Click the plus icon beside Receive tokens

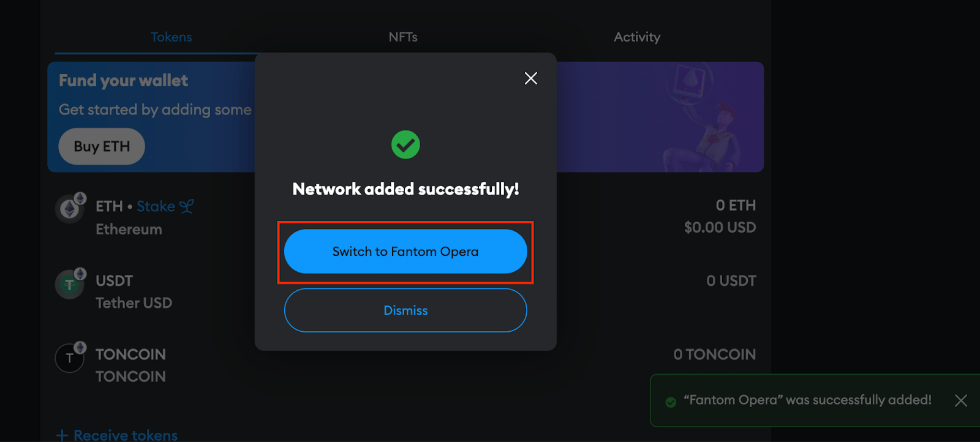point(62,435)
